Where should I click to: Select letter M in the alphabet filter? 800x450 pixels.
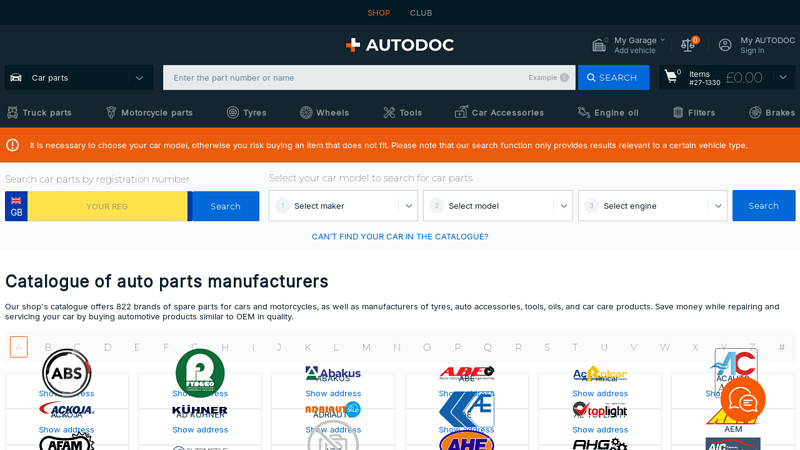pos(366,347)
